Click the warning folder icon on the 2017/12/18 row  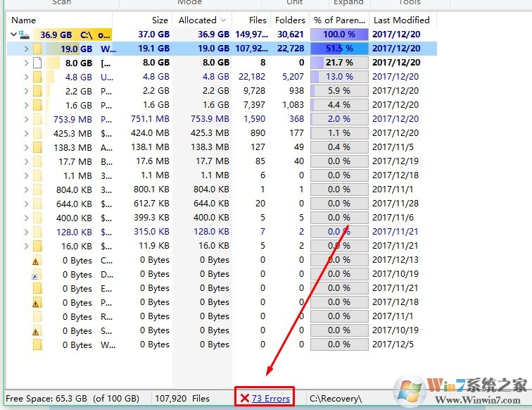tap(37, 303)
